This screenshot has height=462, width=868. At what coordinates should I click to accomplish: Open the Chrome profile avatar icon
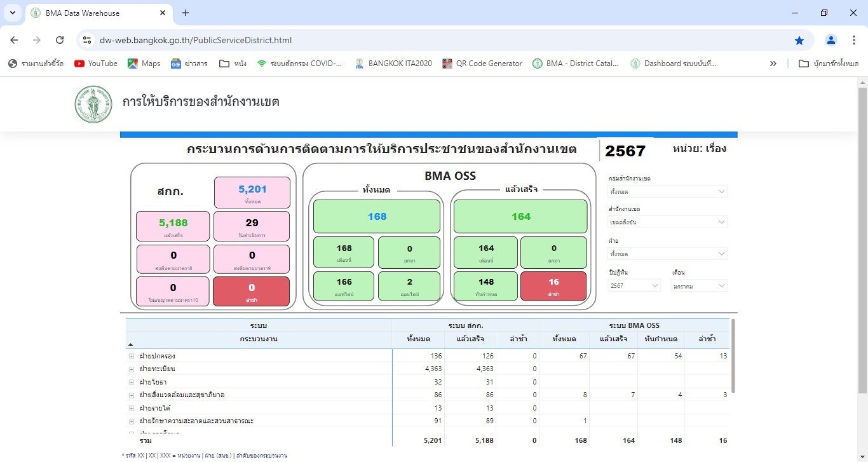pyautogui.click(x=831, y=40)
